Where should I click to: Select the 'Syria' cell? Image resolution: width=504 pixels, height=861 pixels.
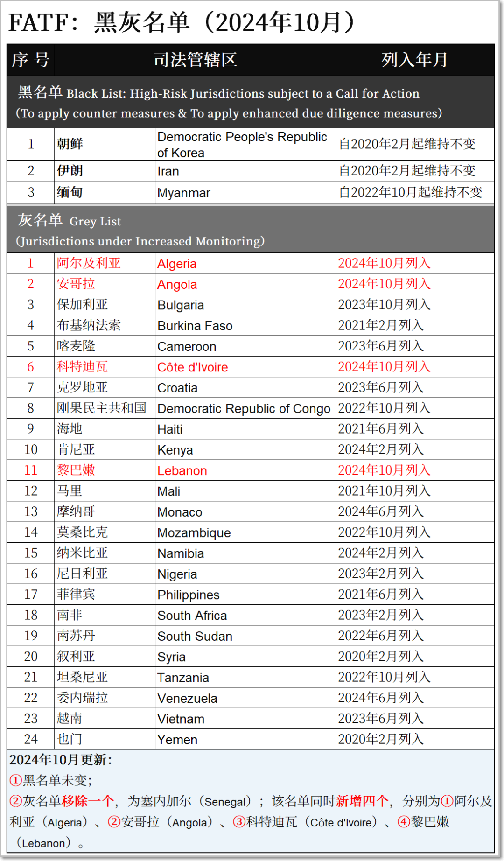click(x=245, y=657)
